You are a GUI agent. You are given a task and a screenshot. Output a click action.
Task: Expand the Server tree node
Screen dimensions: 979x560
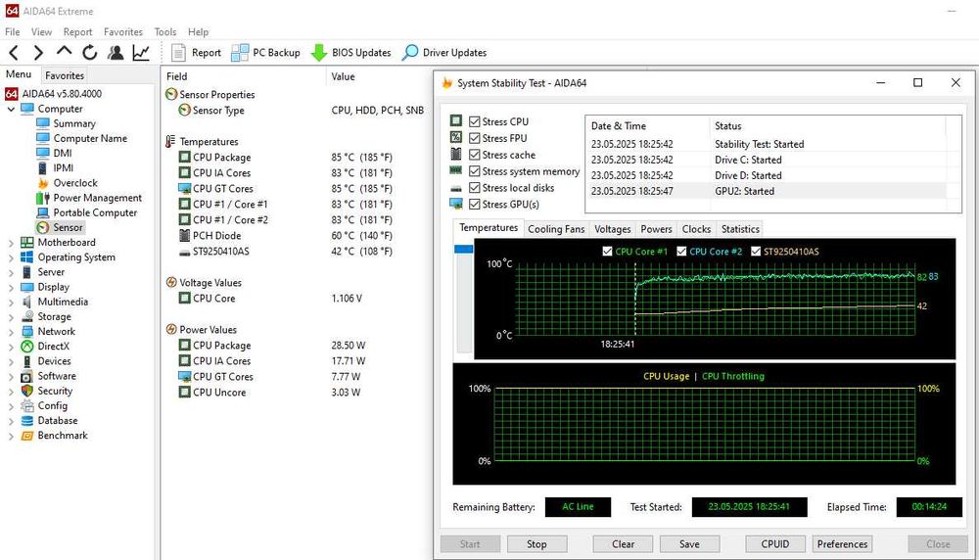tap(11, 273)
